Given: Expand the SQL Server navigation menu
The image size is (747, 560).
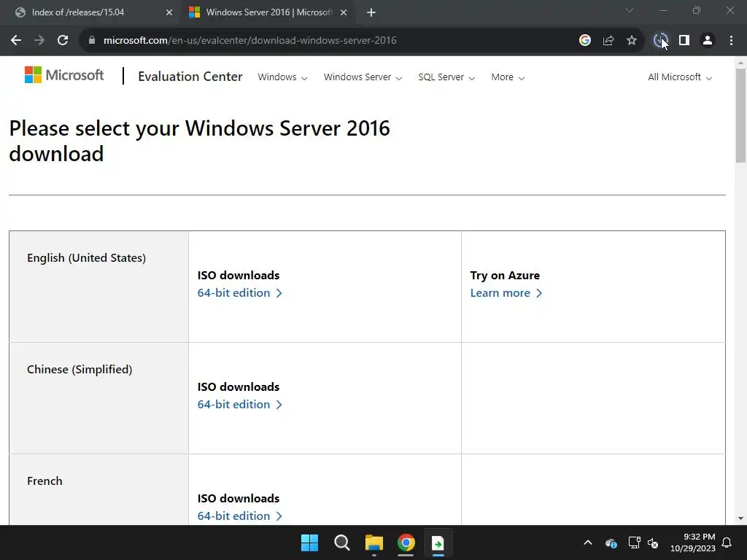Looking at the screenshot, I should coord(446,77).
